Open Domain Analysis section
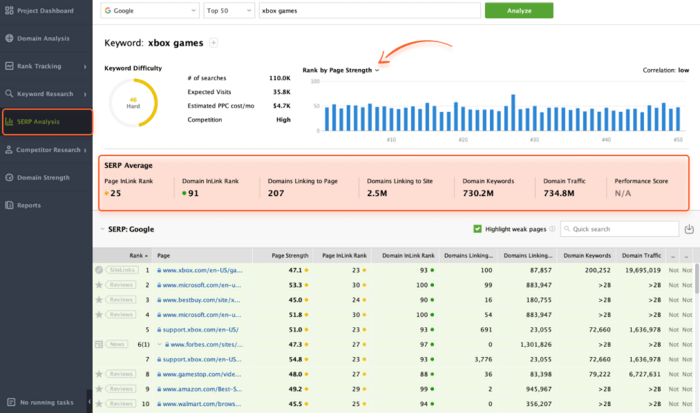This screenshot has height=413, width=700. tap(45, 38)
